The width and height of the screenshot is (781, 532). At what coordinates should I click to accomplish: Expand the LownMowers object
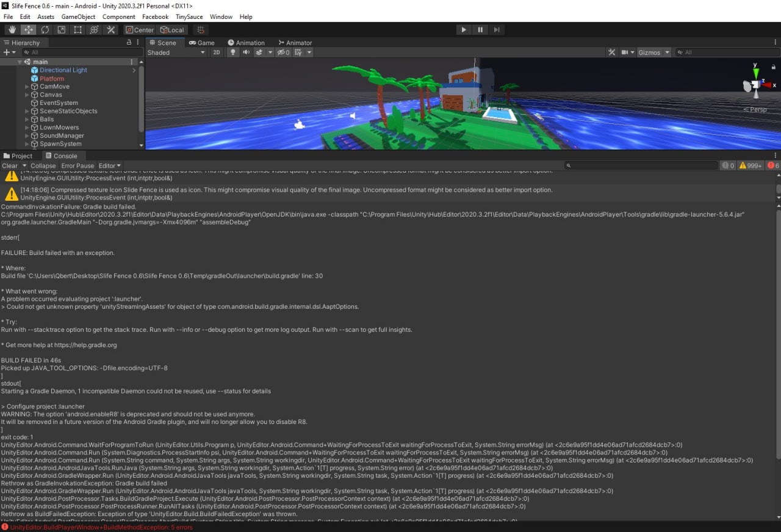[x=27, y=128]
